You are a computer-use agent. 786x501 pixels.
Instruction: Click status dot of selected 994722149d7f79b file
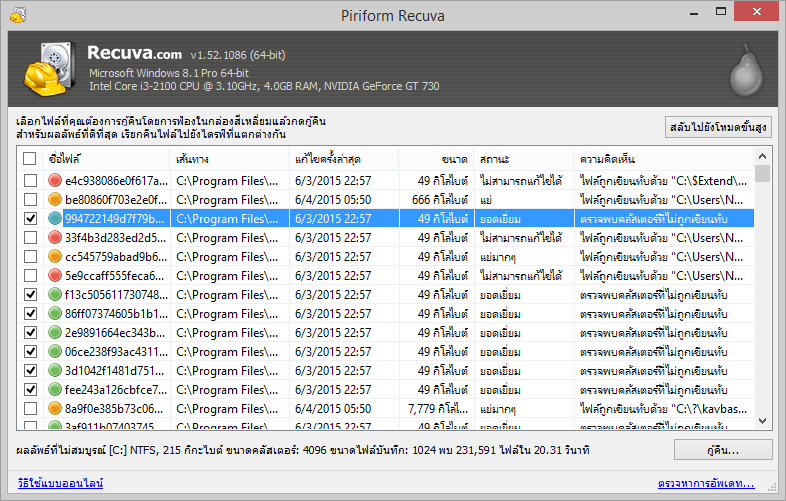(x=55, y=219)
